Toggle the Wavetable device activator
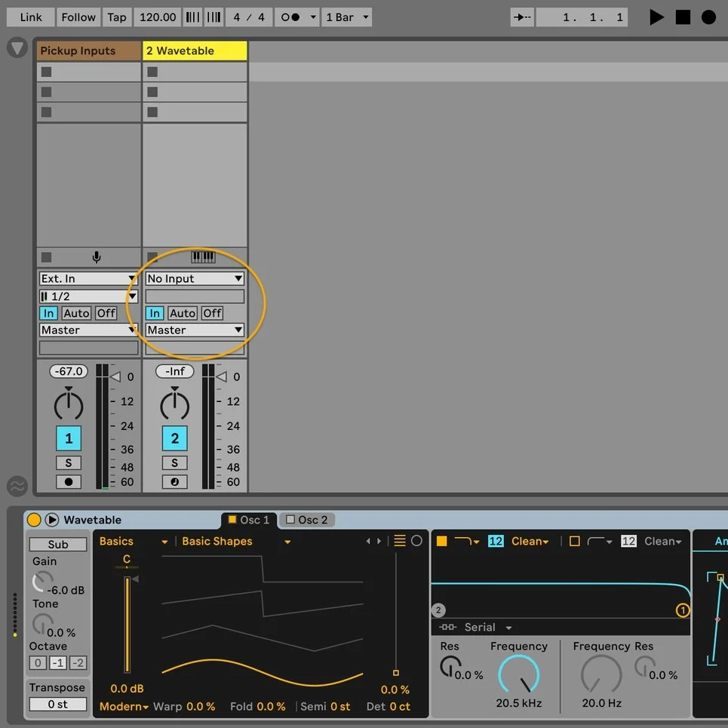728x728 pixels. click(34, 520)
